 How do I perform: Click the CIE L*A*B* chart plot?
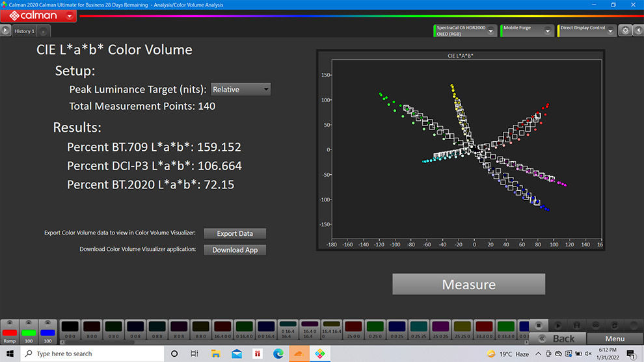point(466,149)
